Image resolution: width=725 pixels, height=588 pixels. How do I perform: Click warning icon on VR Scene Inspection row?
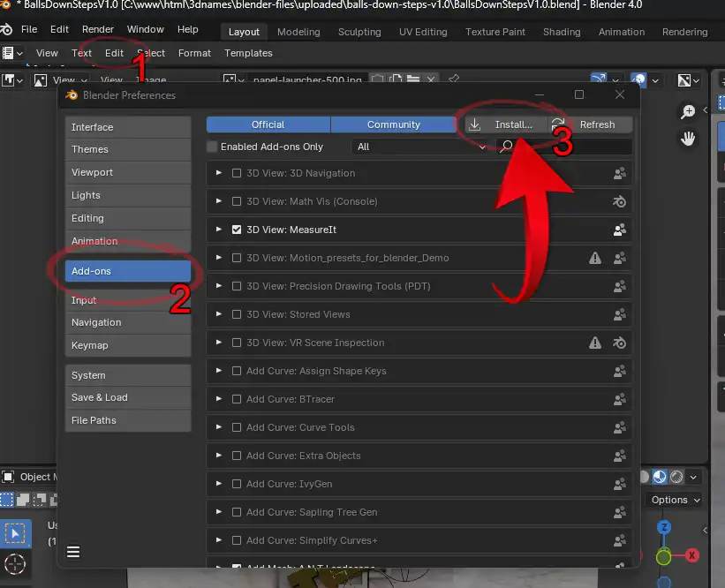[595, 343]
